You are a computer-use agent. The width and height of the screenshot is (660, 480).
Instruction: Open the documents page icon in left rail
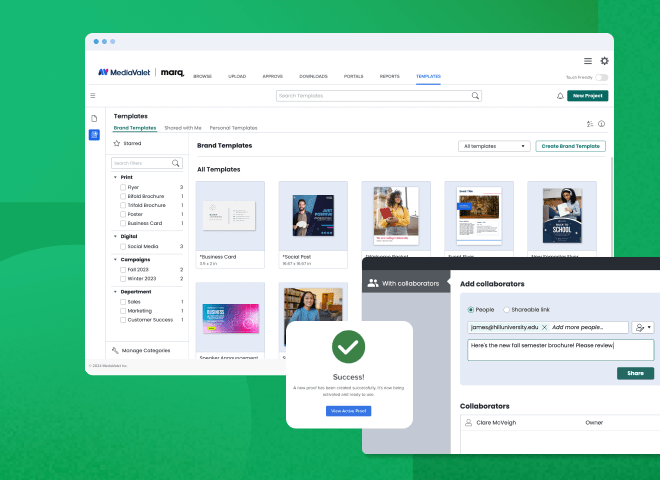tap(94, 118)
